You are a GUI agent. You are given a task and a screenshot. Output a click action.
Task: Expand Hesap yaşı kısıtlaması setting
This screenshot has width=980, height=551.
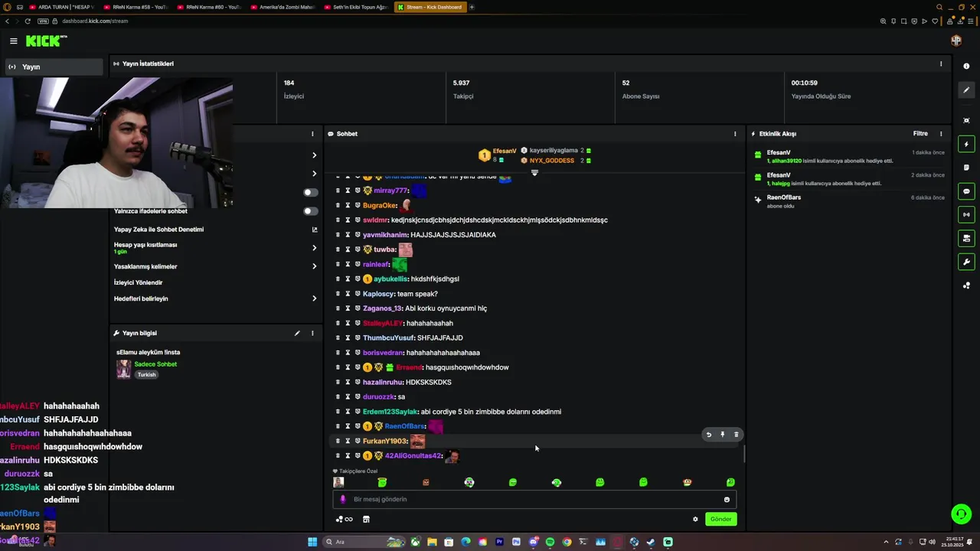tap(314, 248)
